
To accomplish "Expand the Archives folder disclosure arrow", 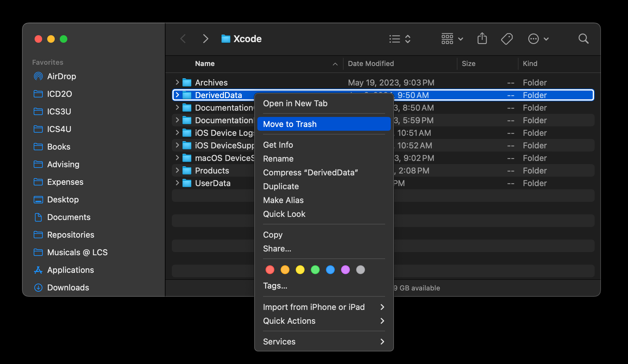I will coord(177,82).
